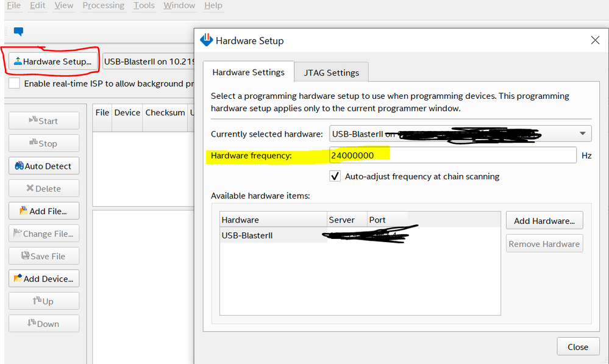Run Auto Detect

tap(44, 166)
